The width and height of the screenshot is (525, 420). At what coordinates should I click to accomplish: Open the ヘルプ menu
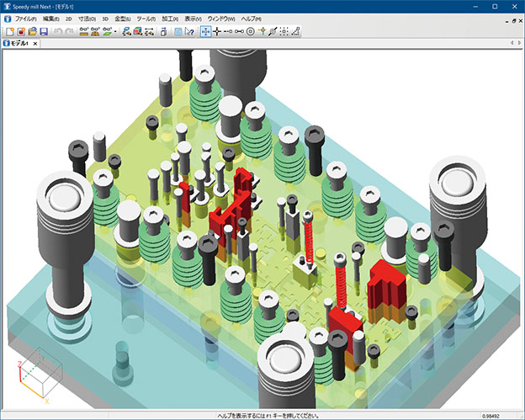tap(251, 18)
